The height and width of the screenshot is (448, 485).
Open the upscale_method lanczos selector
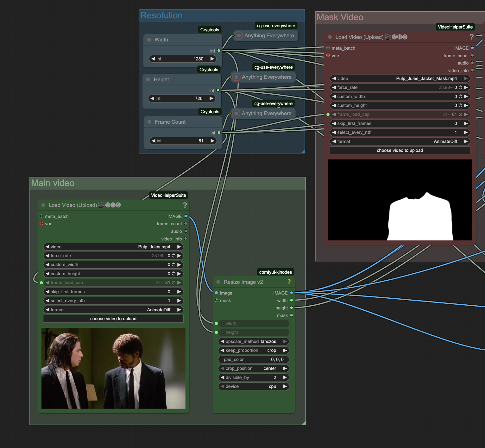tap(253, 341)
